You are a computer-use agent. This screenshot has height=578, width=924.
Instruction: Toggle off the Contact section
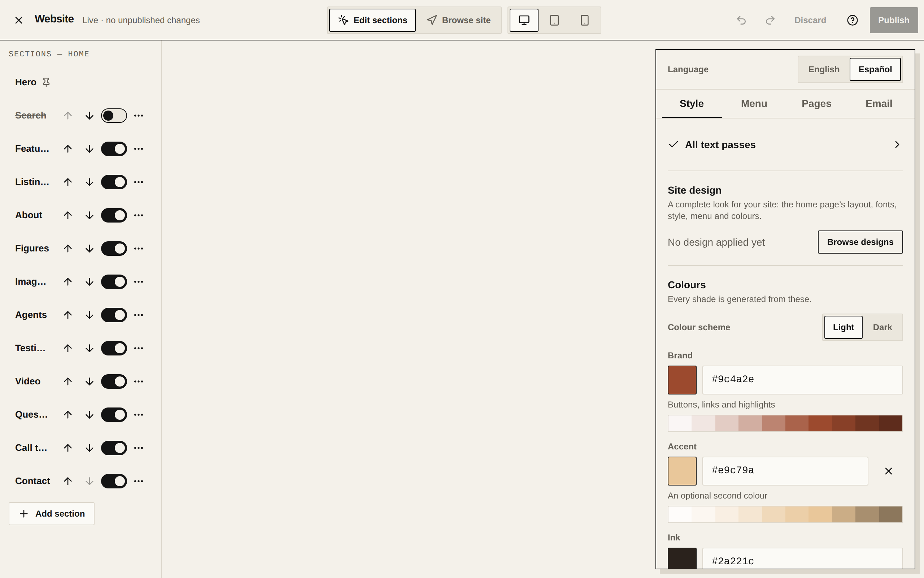pyautogui.click(x=114, y=481)
